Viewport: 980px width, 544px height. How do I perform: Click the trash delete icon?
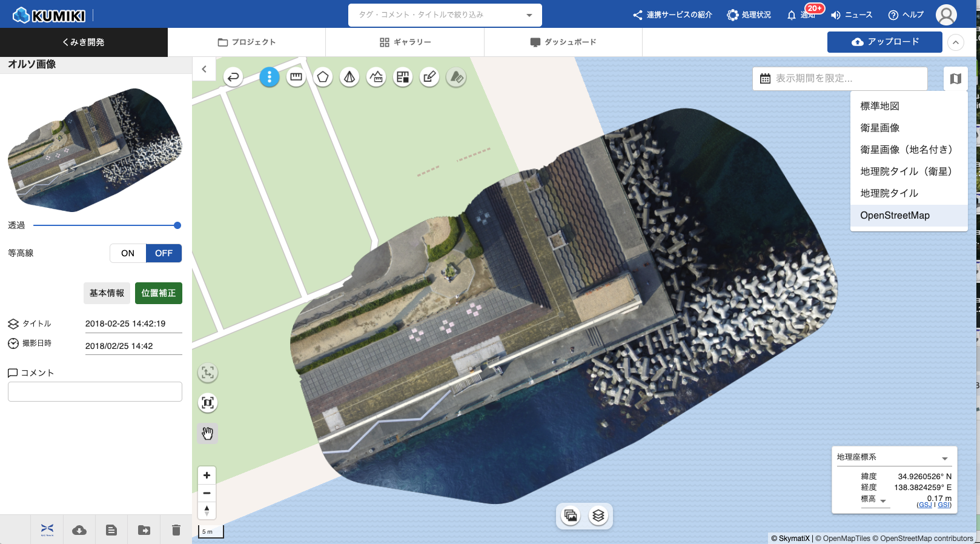tap(176, 530)
